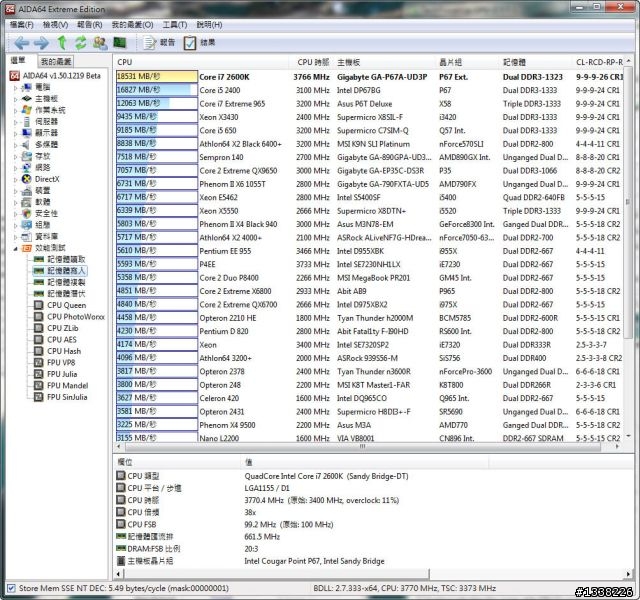Select the CPU ZLib benchmark

pos(56,328)
